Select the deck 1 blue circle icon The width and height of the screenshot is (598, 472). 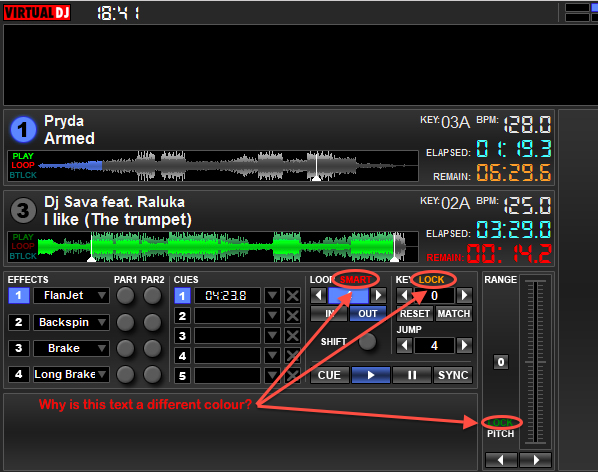(x=23, y=130)
